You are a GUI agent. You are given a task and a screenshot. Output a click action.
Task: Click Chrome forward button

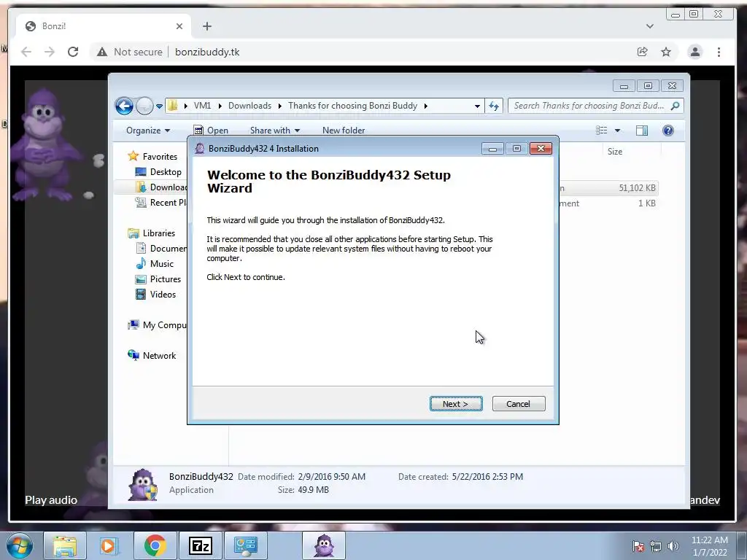coord(50,52)
